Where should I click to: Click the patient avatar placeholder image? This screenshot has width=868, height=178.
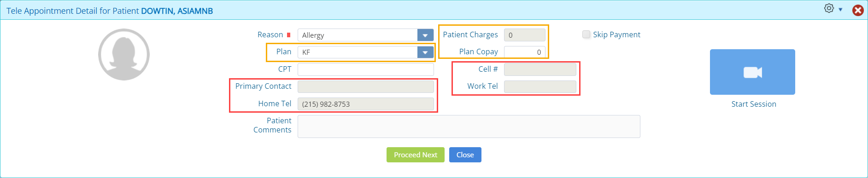pos(124,55)
